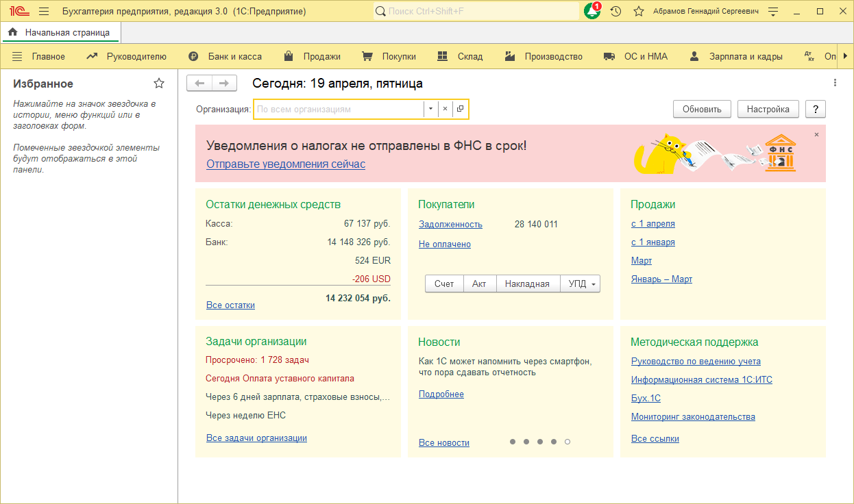
Task: Open the Все новости link
Action: pyautogui.click(x=444, y=443)
